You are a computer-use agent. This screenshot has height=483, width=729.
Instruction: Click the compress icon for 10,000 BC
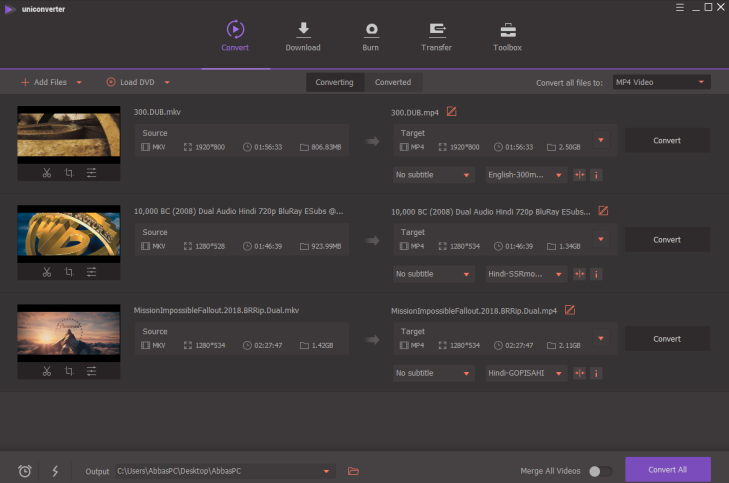click(x=579, y=274)
